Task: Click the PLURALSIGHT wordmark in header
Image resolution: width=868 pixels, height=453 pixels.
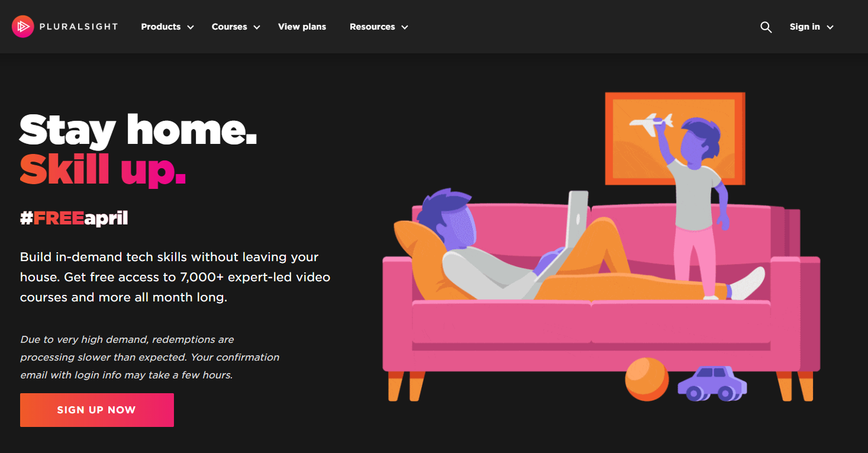Action: pyautogui.click(x=79, y=27)
